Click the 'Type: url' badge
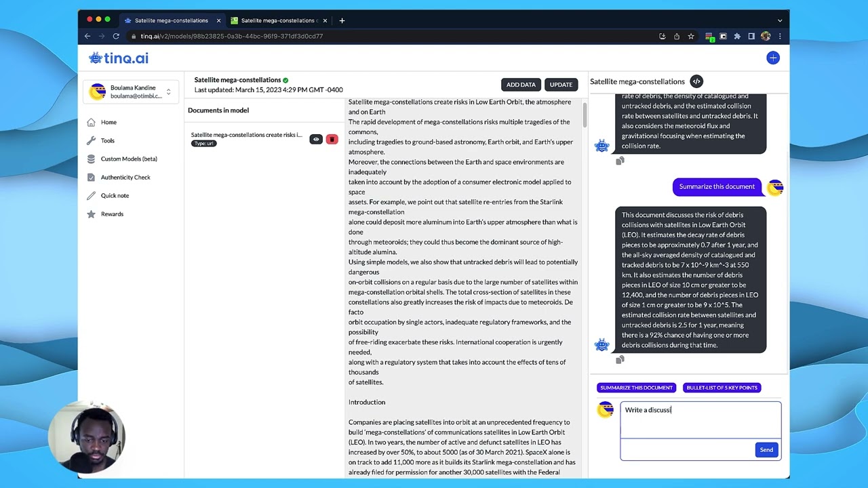Viewport: 868px width, 488px height. tap(203, 144)
